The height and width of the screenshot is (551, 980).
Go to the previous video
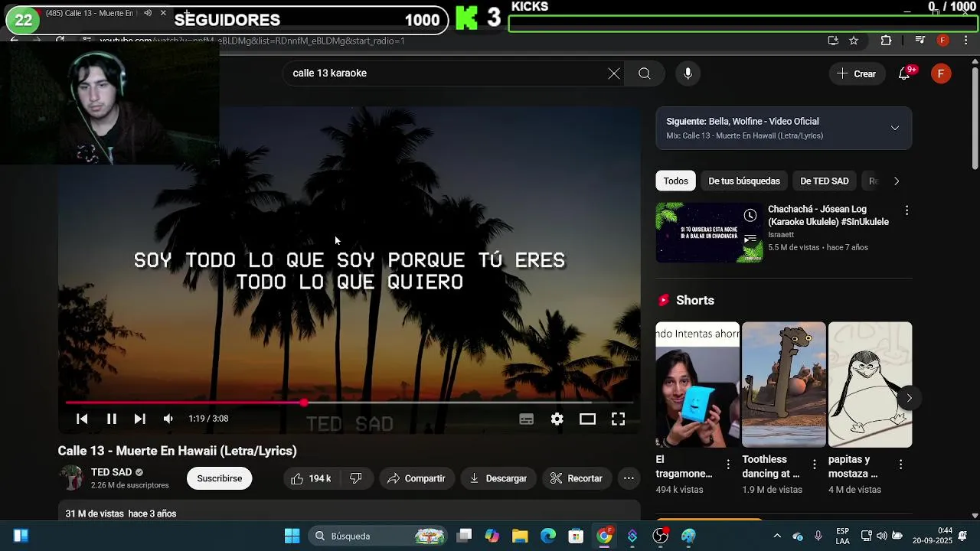coord(82,419)
